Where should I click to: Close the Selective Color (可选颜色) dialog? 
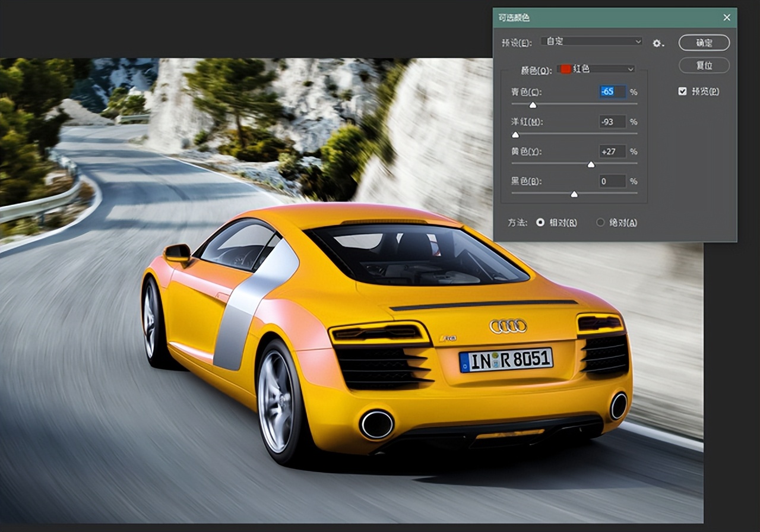tap(727, 18)
